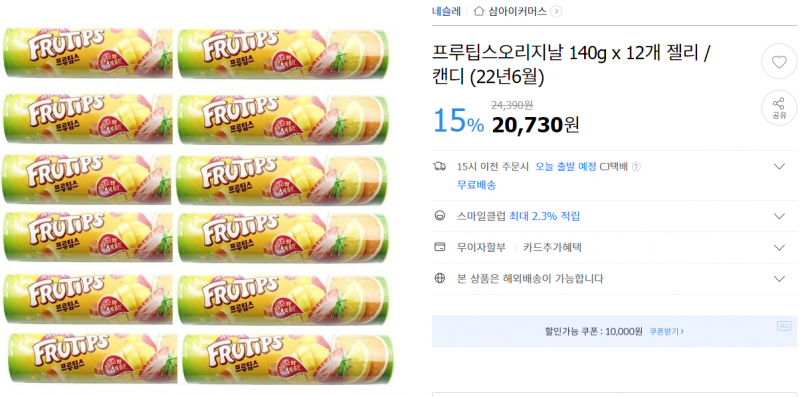Click the 무료배송 free shipping text
Viewport: 800px width, 397px height.
tap(476, 185)
